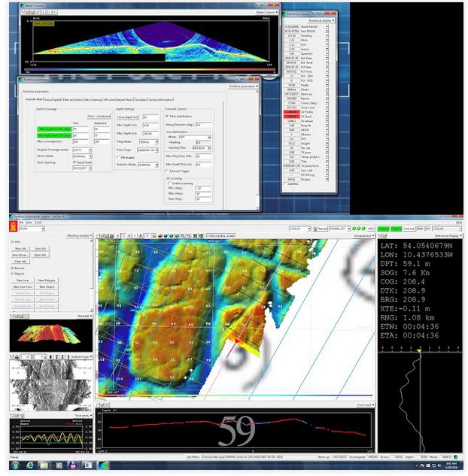Enable the External Trigger checkbox
Viewport: 468px width, 476px height.
(x=167, y=171)
